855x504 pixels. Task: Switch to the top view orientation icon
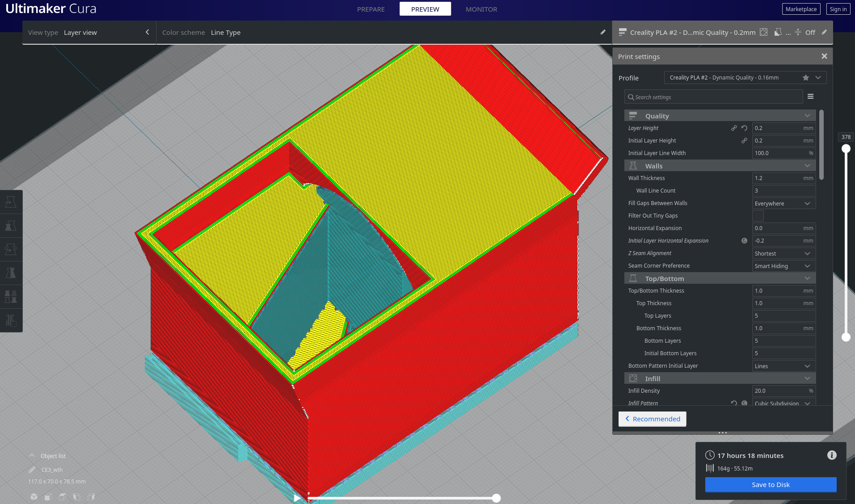[x=63, y=496]
